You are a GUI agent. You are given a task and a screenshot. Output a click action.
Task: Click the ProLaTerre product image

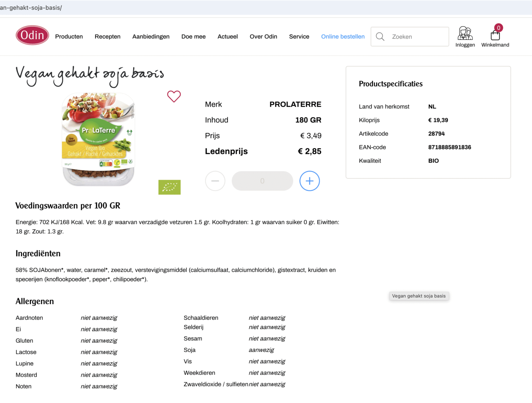click(x=99, y=139)
